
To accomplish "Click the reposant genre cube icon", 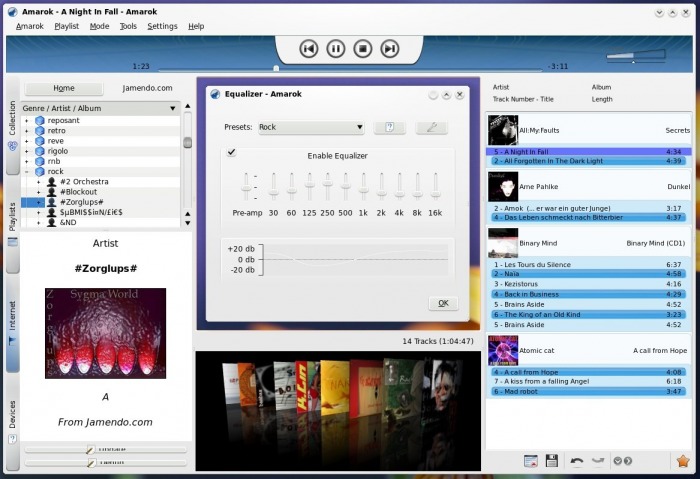I will pos(40,121).
